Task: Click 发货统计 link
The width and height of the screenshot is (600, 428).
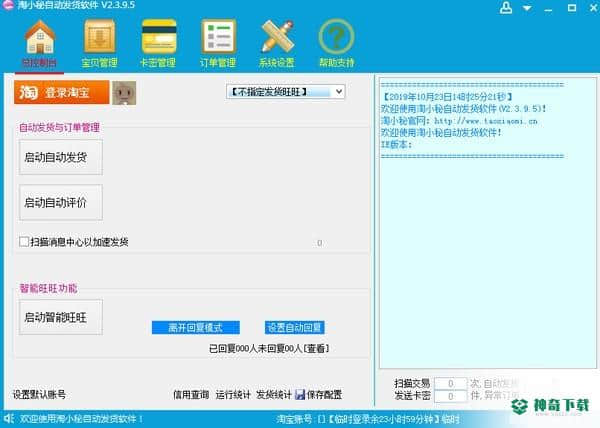Action: point(274,394)
